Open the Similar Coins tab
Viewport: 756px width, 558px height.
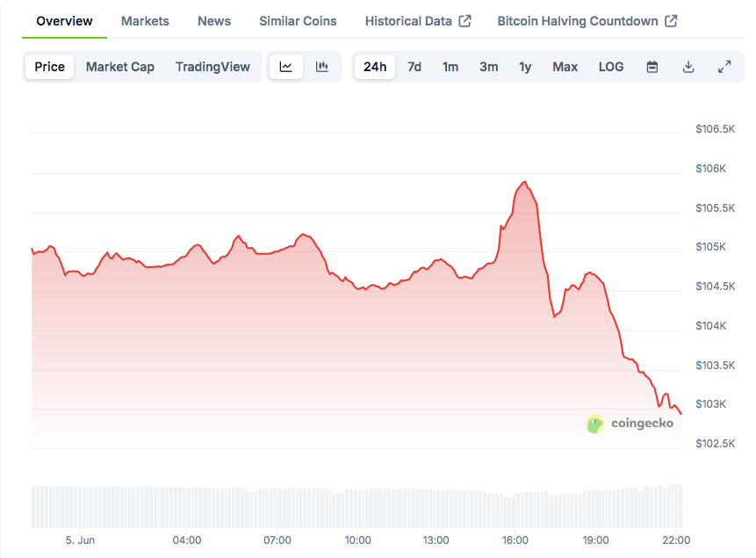tap(298, 21)
